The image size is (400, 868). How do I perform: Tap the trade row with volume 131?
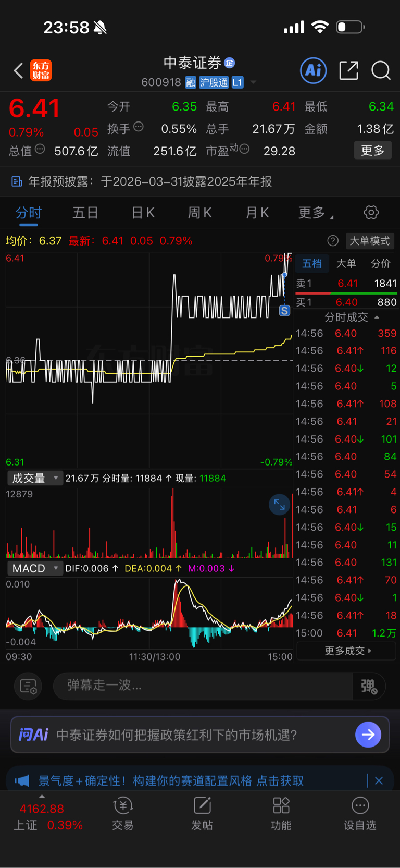[x=346, y=563]
